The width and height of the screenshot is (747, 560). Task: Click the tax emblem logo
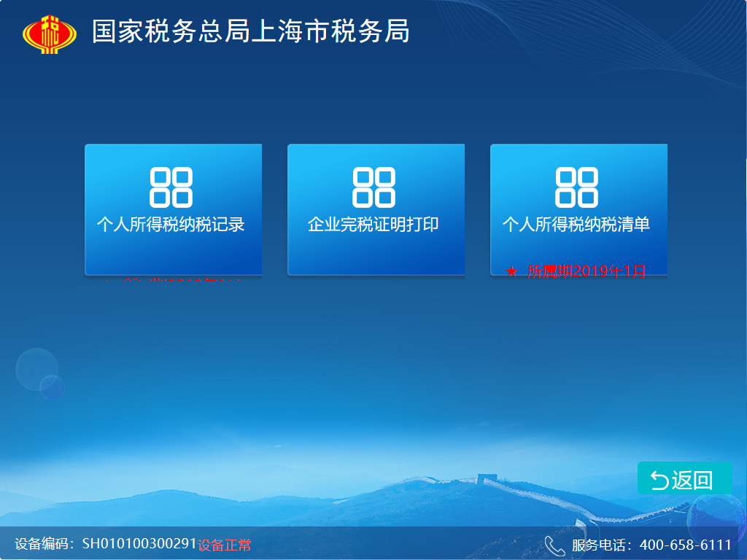[49, 34]
